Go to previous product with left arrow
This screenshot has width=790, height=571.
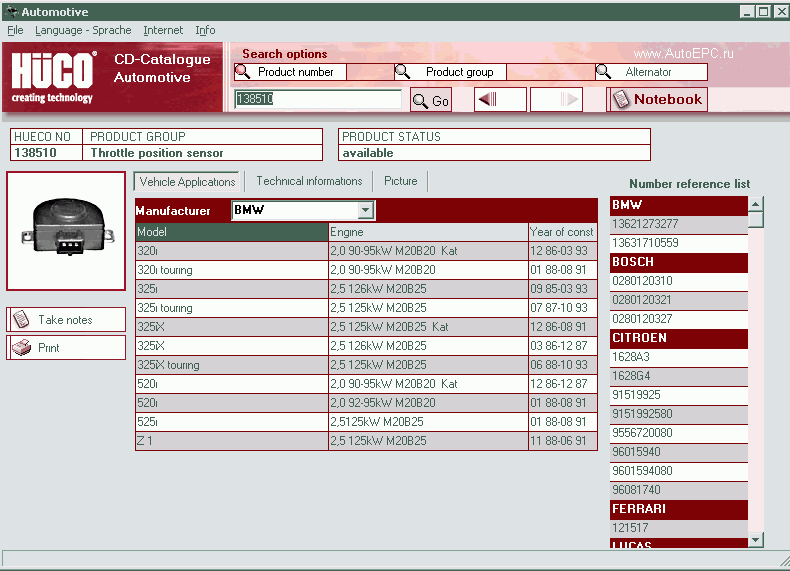click(x=500, y=99)
